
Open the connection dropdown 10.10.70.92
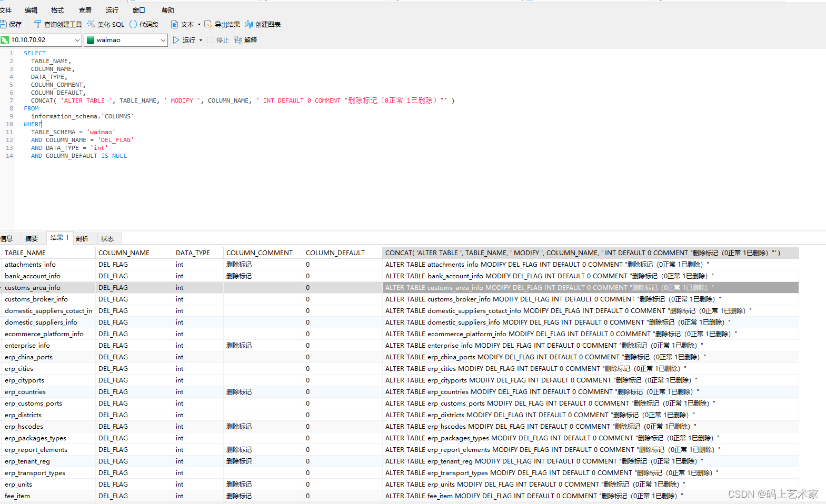[41, 40]
